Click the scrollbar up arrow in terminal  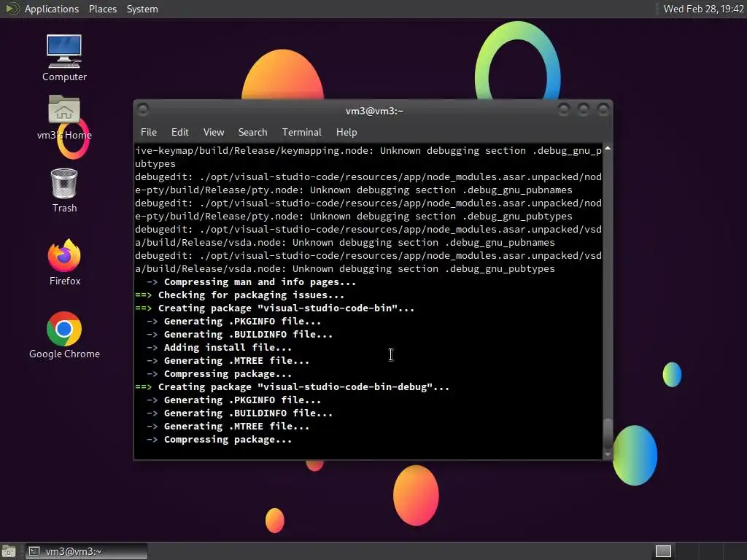point(608,149)
